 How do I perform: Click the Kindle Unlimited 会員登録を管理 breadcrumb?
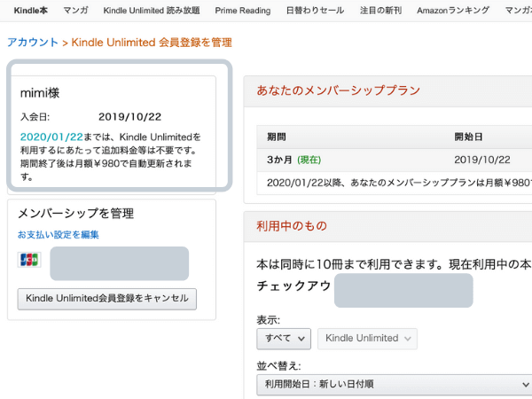tap(152, 43)
